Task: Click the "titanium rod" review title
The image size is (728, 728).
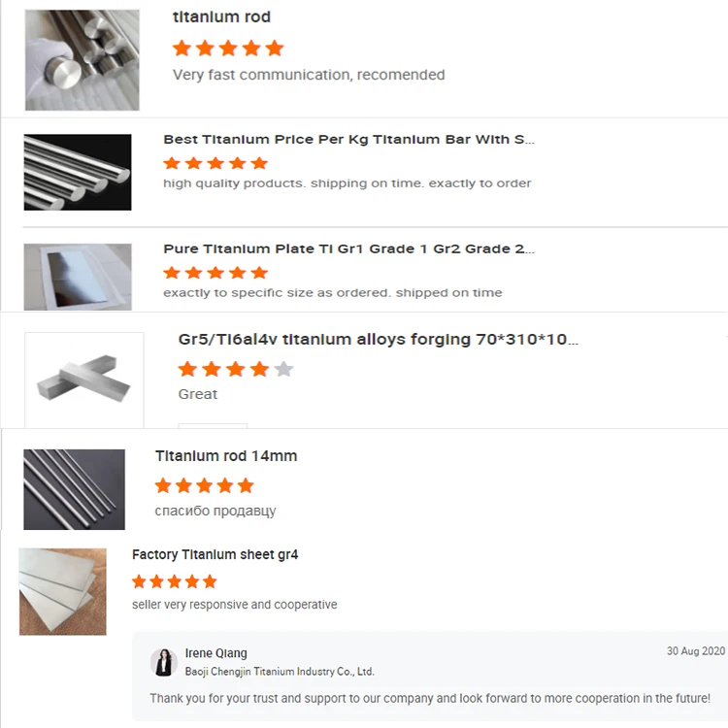Action: click(x=221, y=17)
